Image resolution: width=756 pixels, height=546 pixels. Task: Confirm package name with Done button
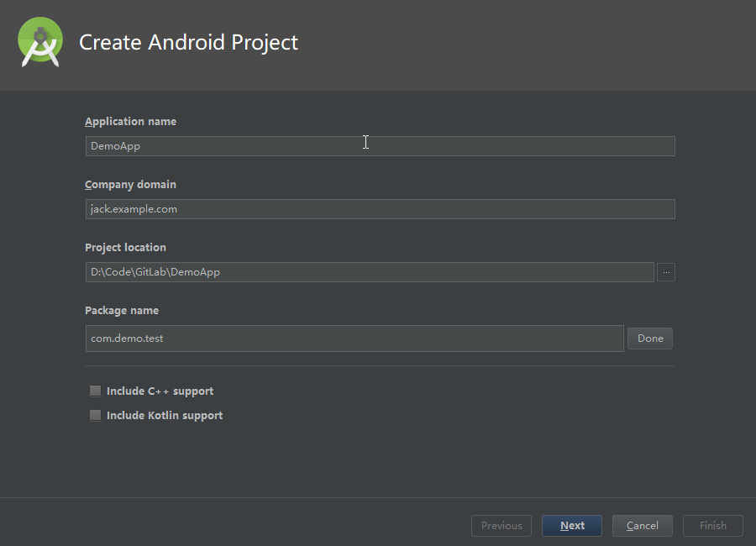click(x=650, y=339)
